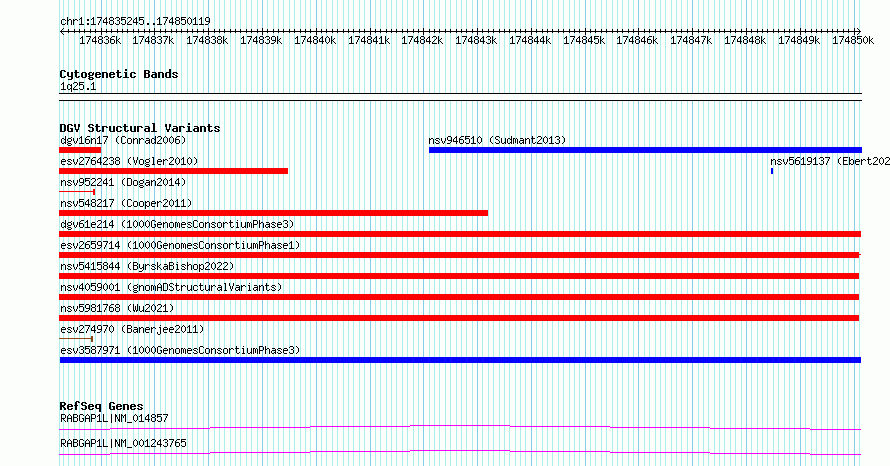Screen dimensions: 890x466
Task: Click the 174848k ruler tick label
Action: (x=745, y=40)
